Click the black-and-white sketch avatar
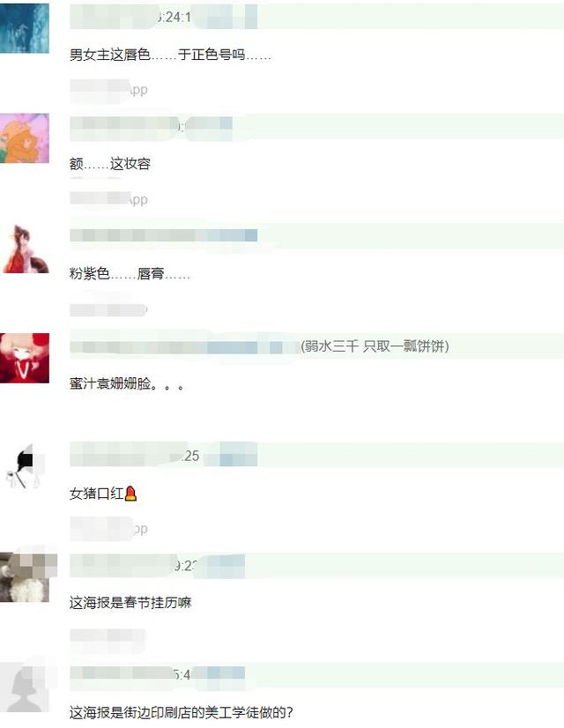 [25, 467]
